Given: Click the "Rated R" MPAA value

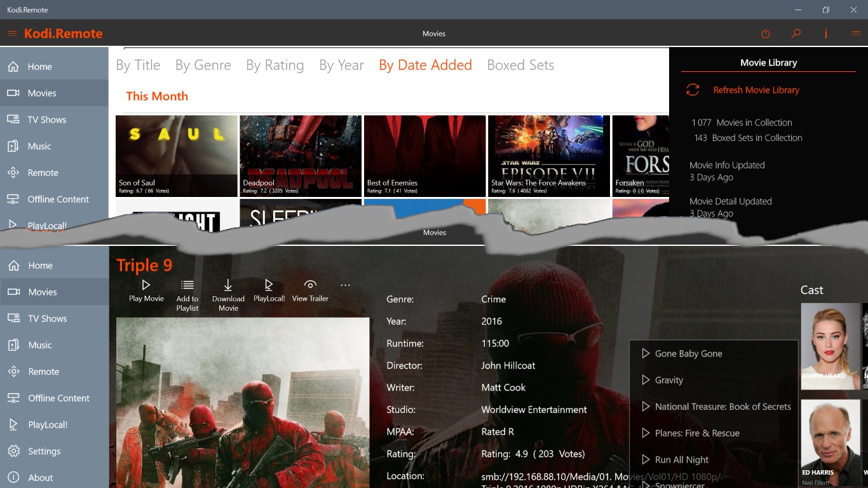Looking at the screenshot, I should click(x=498, y=432).
